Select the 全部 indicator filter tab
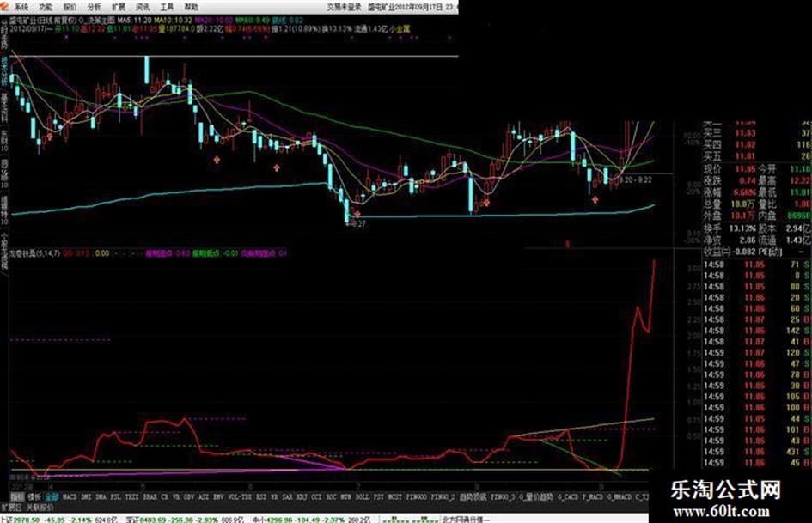The image size is (812, 523). (52, 496)
